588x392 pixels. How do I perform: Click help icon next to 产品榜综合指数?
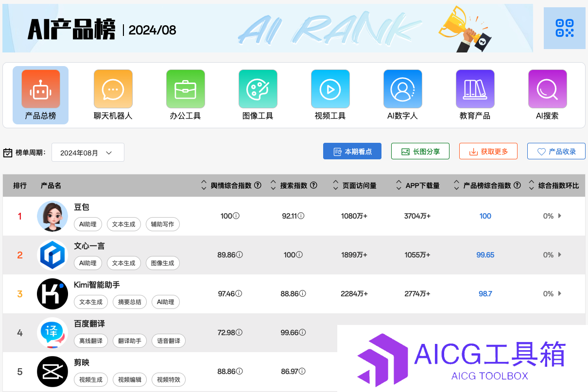(518, 185)
